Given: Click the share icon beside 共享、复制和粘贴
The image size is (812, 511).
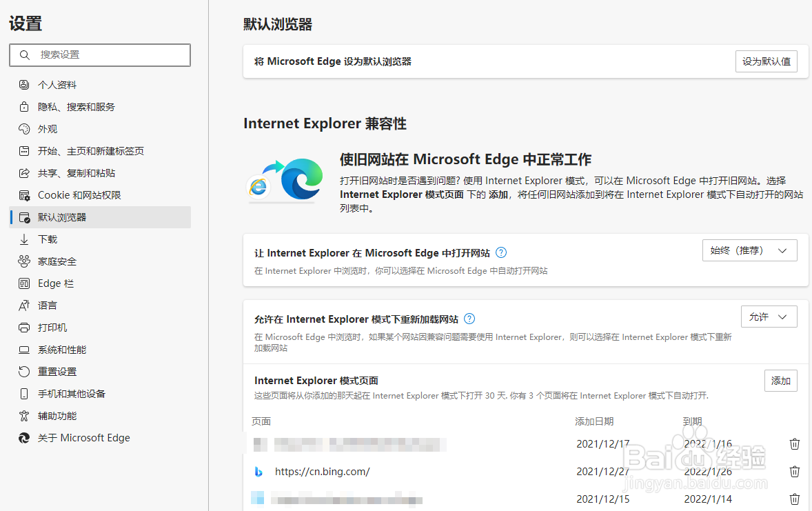Looking at the screenshot, I should point(24,173).
